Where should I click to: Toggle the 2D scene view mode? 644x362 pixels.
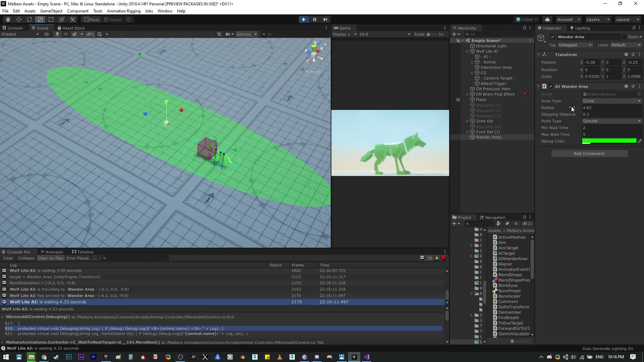point(46,34)
